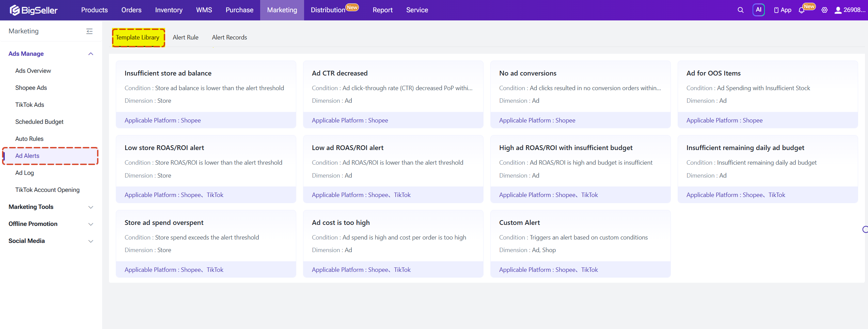Click Applicable Platform under Store ad spend overspent
This screenshot has height=329, width=868.
tap(174, 270)
